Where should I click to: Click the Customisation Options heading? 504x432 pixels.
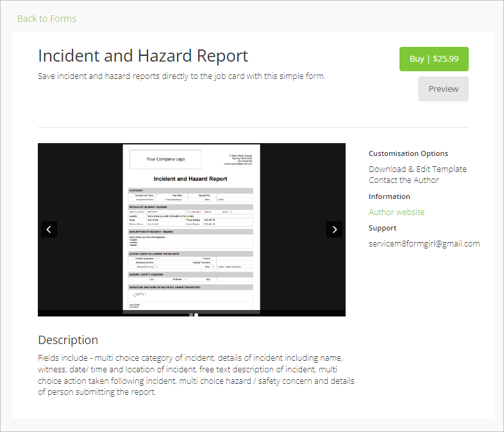click(x=408, y=153)
